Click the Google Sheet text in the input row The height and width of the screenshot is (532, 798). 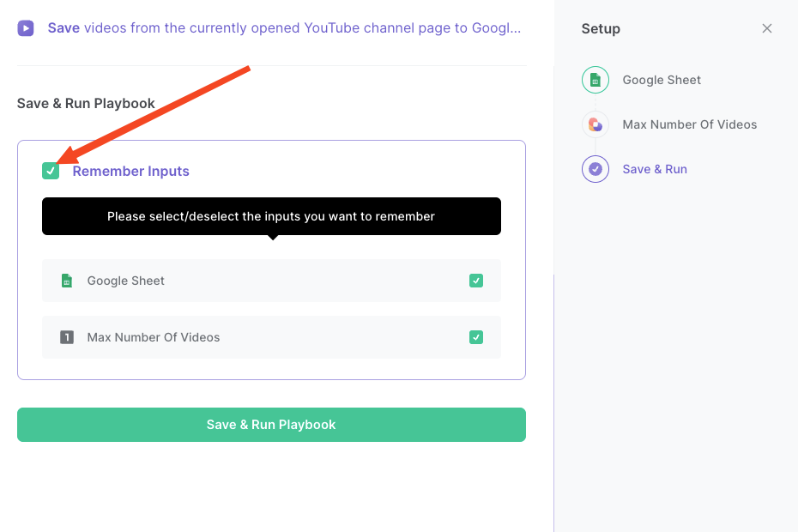pos(125,281)
